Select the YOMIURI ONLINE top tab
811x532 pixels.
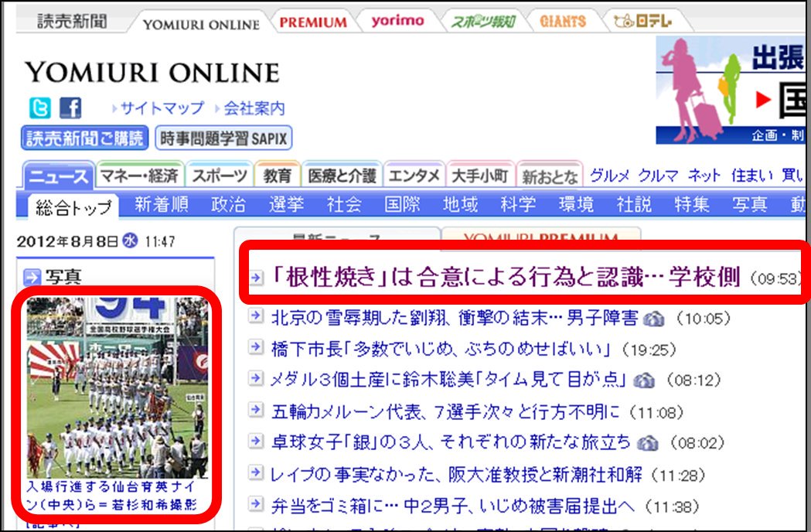click(201, 24)
